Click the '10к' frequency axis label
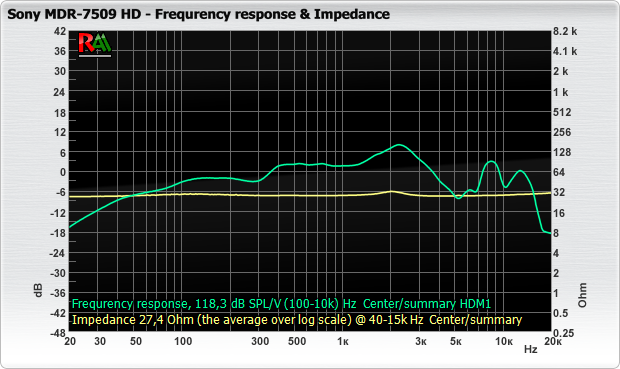Viewport: 620px width, 369px height. pyautogui.click(x=504, y=341)
